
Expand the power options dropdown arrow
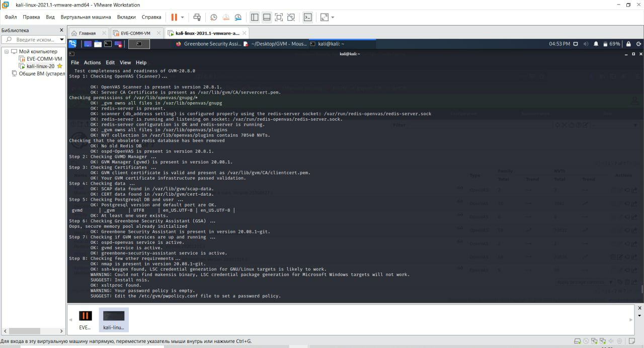(x=183, y=17)
